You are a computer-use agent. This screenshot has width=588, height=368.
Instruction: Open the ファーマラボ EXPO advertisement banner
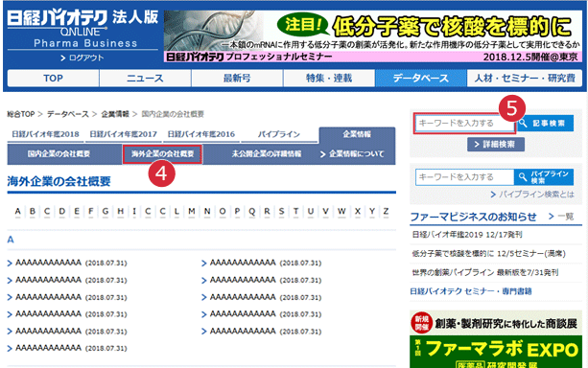pyautogui.click(x=496, y=339)
